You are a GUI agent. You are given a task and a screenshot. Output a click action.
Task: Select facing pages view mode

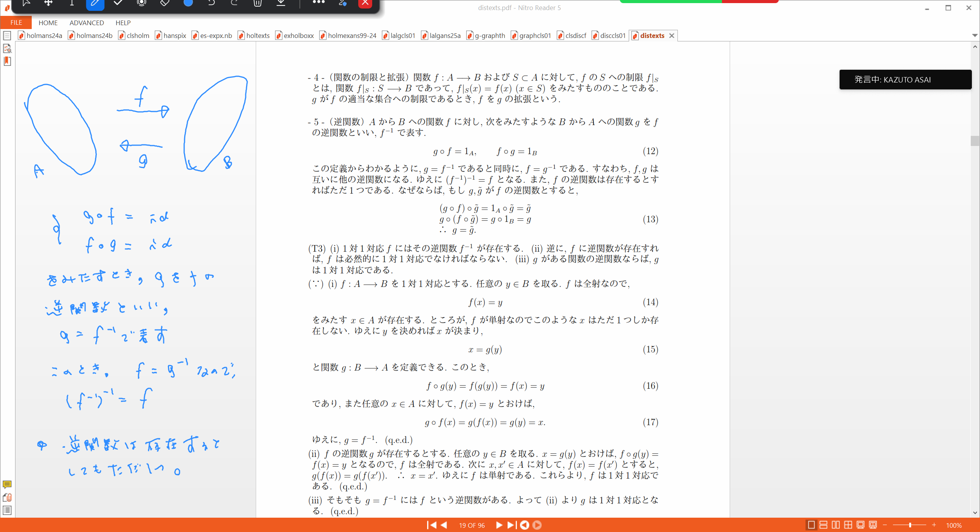coord(836,525)
